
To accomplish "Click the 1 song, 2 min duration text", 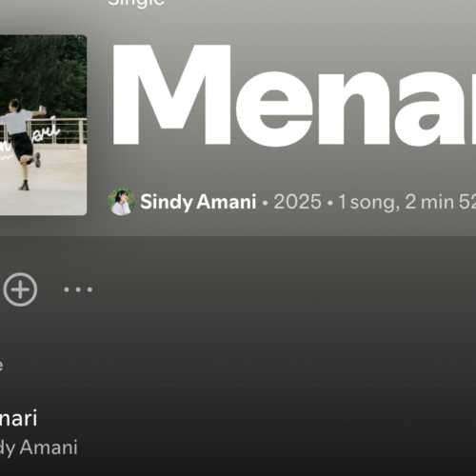I will click(x=407, y=203).
